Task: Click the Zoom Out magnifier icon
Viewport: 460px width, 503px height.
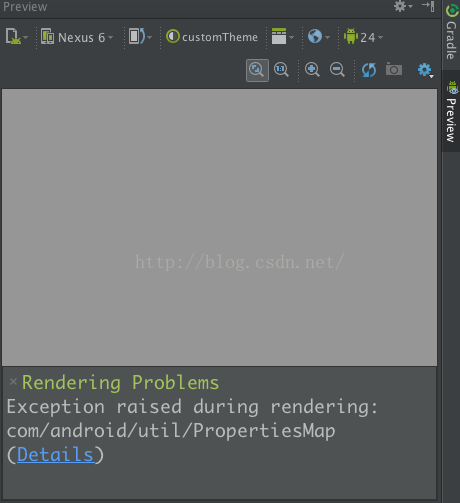Action: 337,70
